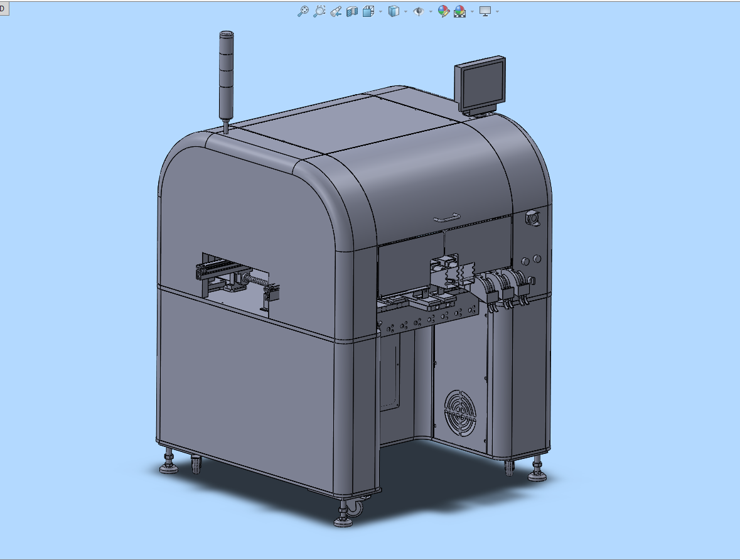
Task: Open the Edit Appearance tool
Action: coord(443,11)
